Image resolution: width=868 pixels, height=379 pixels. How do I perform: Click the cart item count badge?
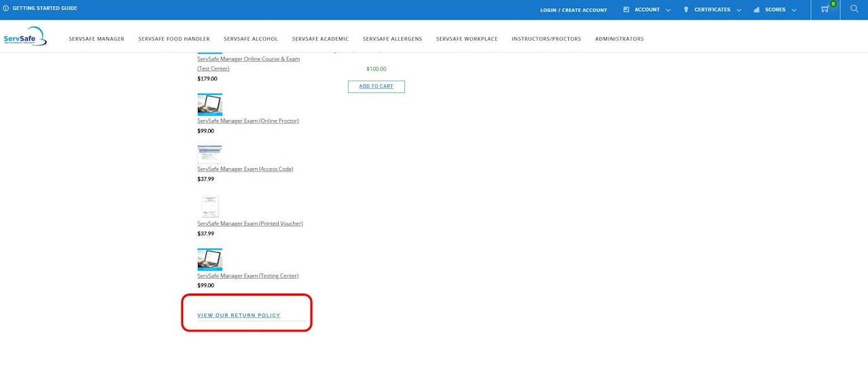833,4
